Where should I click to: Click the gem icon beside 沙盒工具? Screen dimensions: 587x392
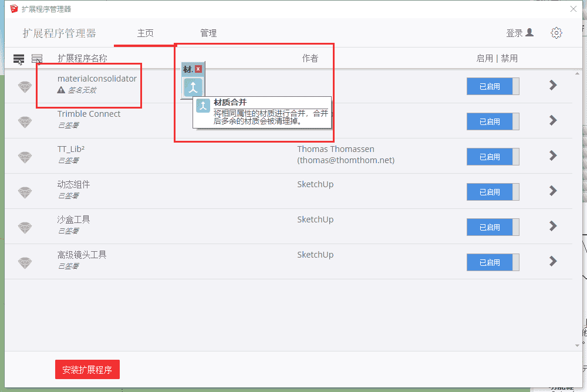click(x=25, y=228)
